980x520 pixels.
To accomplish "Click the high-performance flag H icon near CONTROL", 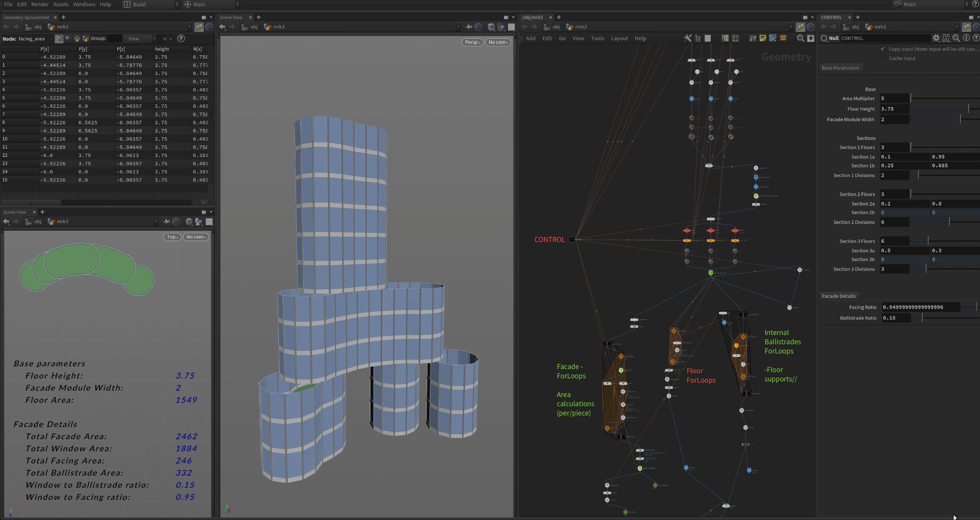I will tap(946, 38).
